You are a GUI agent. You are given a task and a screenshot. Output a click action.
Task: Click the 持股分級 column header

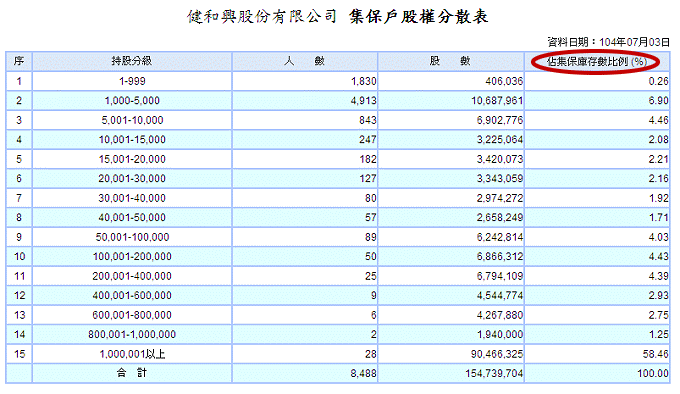[x=132, y=61]
